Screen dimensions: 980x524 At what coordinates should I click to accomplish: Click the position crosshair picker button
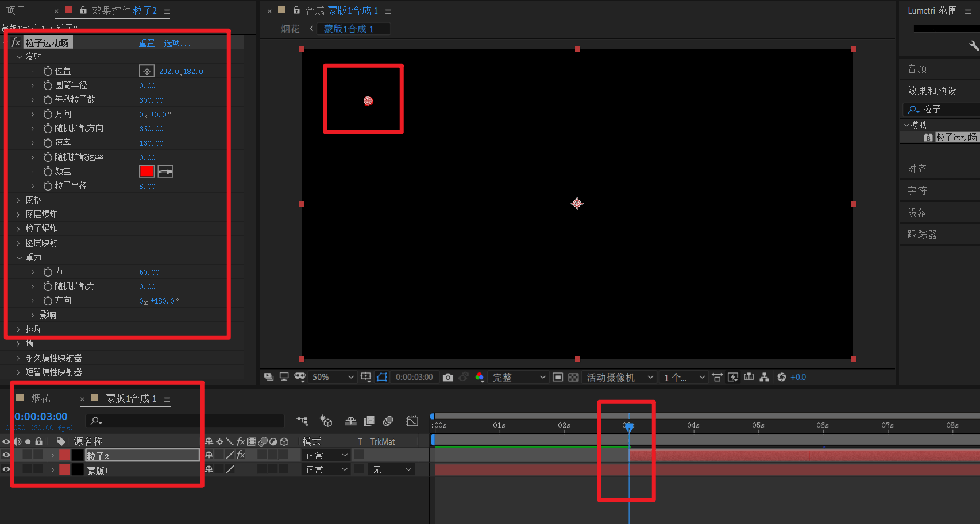tap(147, 71)
